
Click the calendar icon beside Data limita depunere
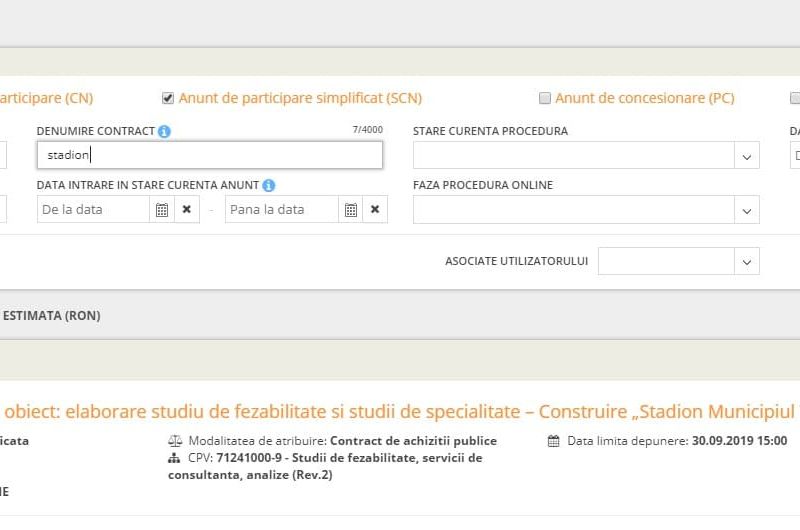coord(554,440)
